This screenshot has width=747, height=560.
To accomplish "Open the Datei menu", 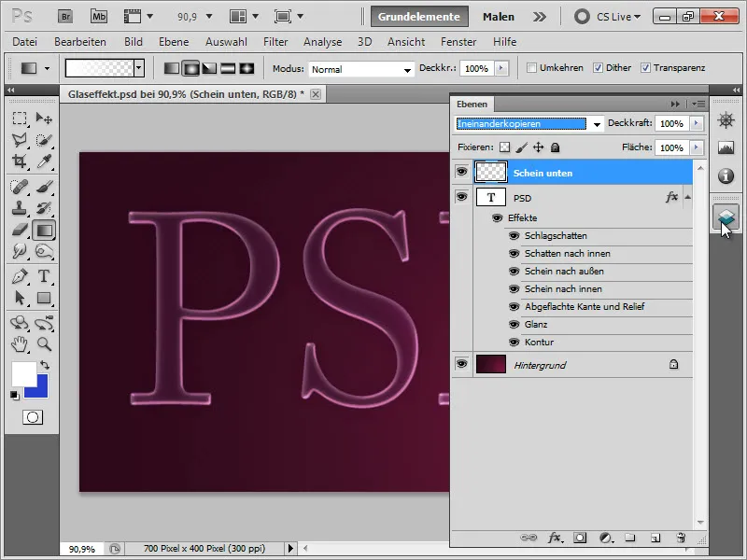I will [x=25, y=42].
